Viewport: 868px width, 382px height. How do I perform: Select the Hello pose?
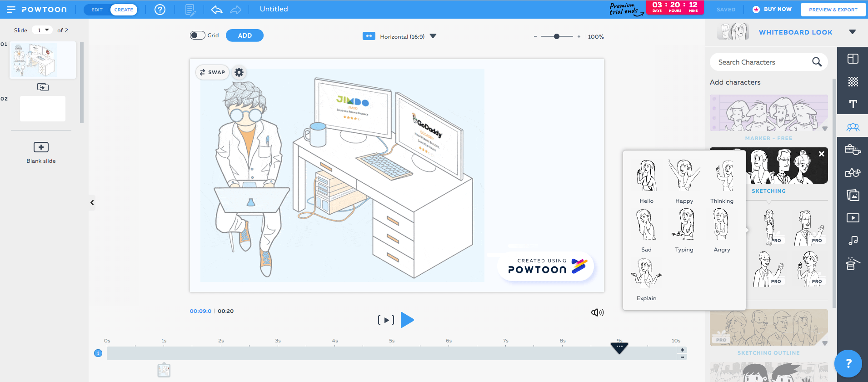pos(646,181)
